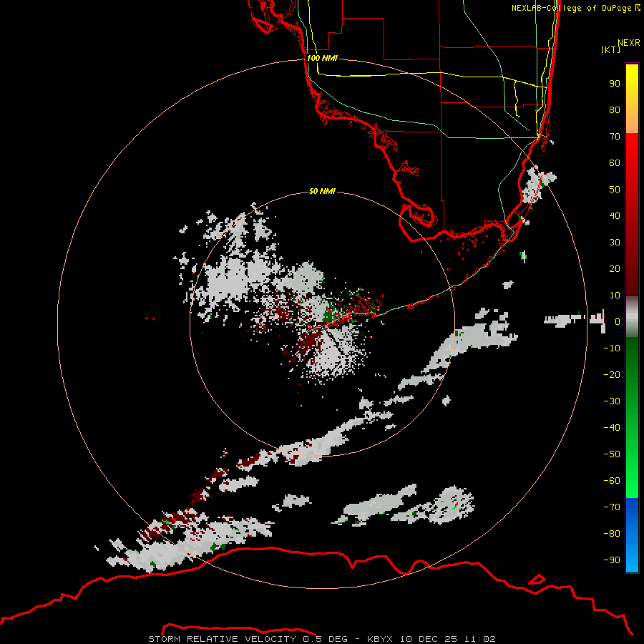
Task: Click the 11:02 timestamp in caption
Action: pos(479,639)
